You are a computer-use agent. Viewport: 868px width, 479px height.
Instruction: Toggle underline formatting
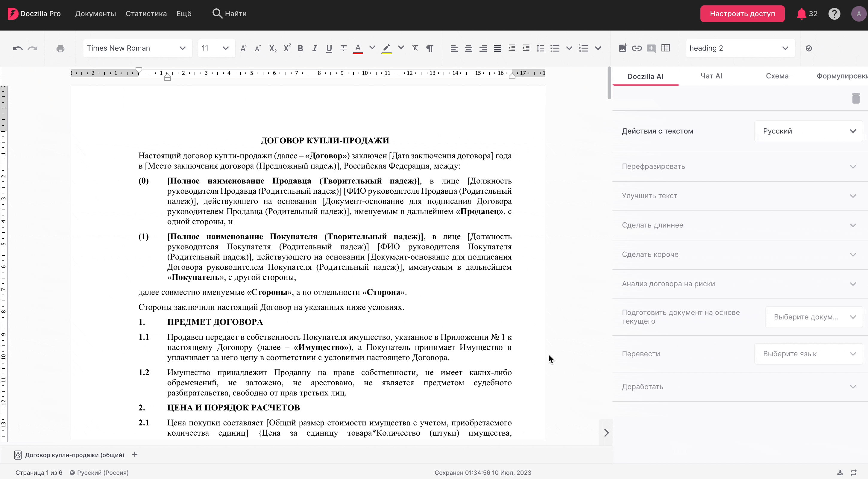coord(329,48)
